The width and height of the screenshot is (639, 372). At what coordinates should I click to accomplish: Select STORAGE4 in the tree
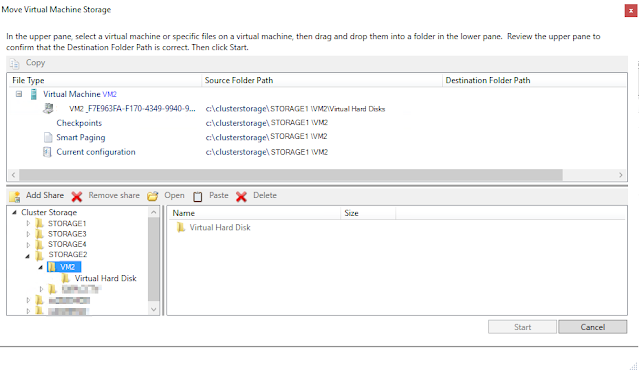(67, 244)
